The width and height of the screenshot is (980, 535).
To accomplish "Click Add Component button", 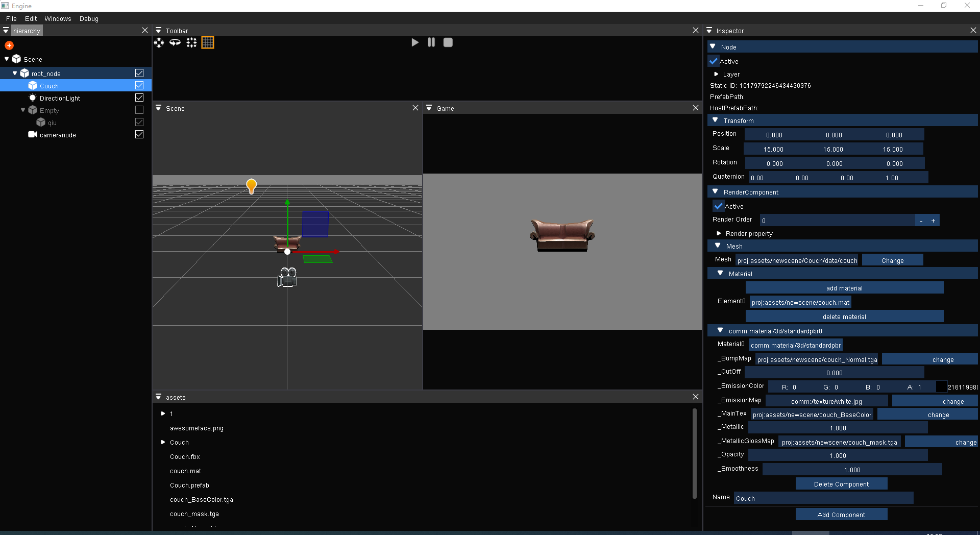I will point(841,515).
